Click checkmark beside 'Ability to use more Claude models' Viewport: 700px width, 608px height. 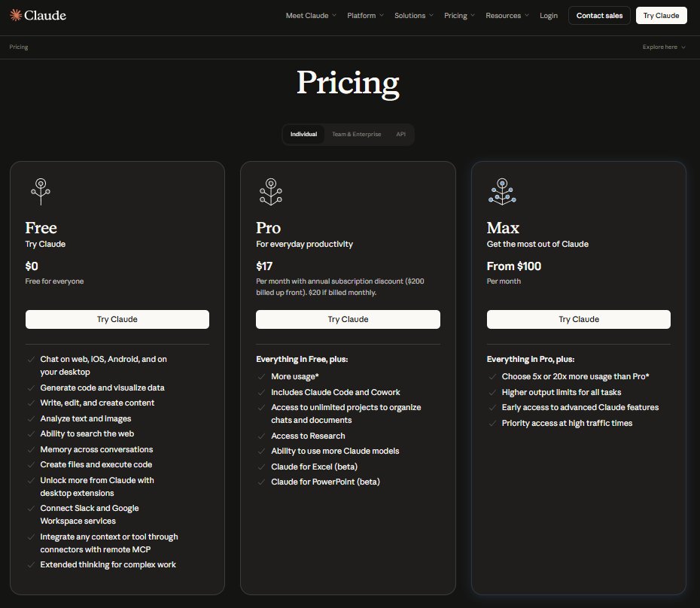[x=262, y=451]
